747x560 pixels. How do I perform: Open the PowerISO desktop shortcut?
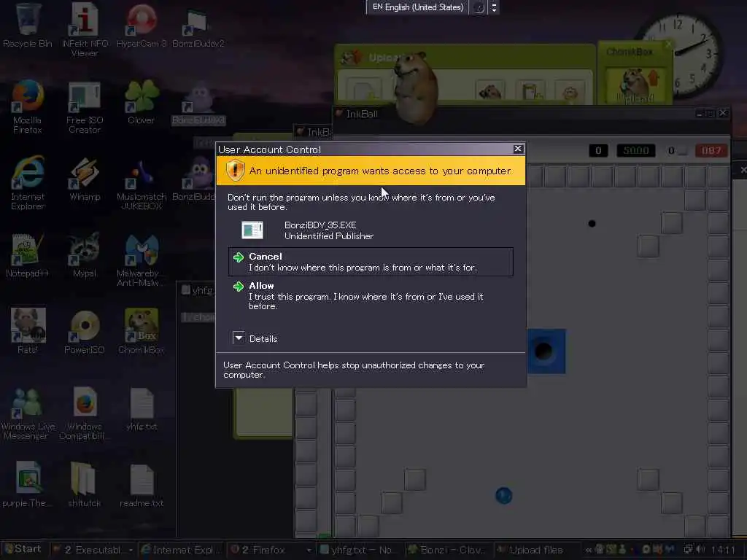85,332
